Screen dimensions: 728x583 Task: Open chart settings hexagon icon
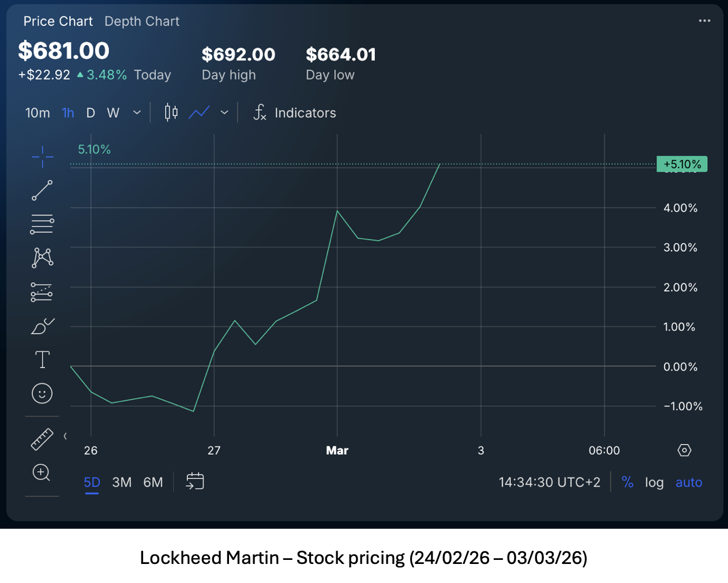[684, 450]
